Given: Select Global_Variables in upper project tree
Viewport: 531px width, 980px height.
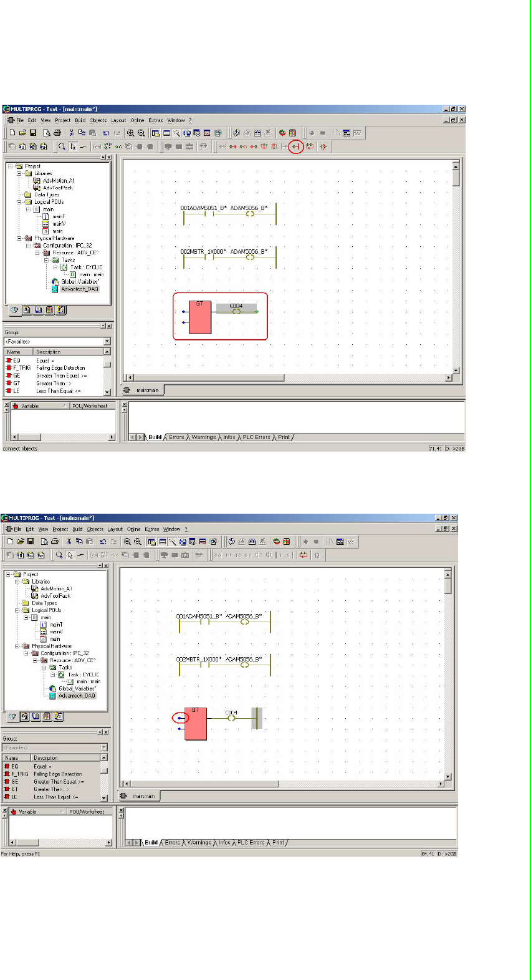Looking at the screenshot, I should click(x=80, y=282).
